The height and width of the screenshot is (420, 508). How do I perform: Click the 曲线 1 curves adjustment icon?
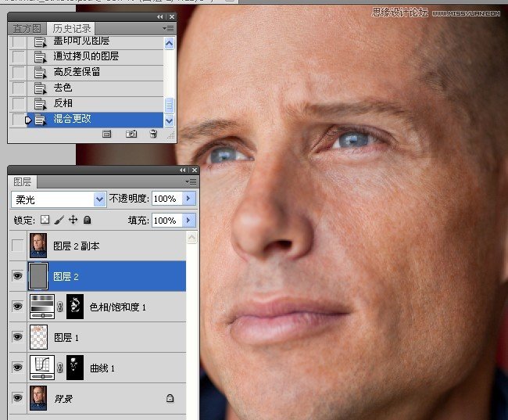coord(42,368)
